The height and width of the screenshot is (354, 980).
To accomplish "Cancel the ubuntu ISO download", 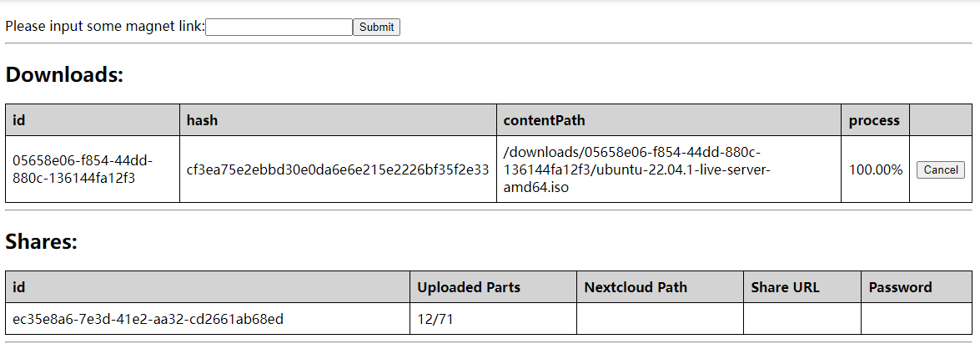I will click(x=941, y=169).
